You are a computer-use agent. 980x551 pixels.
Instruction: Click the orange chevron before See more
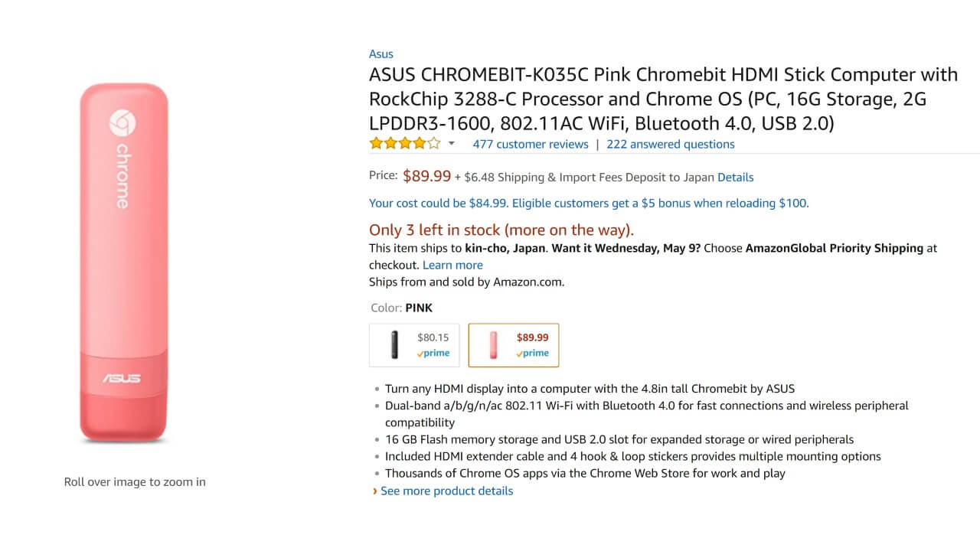point(374,491)
